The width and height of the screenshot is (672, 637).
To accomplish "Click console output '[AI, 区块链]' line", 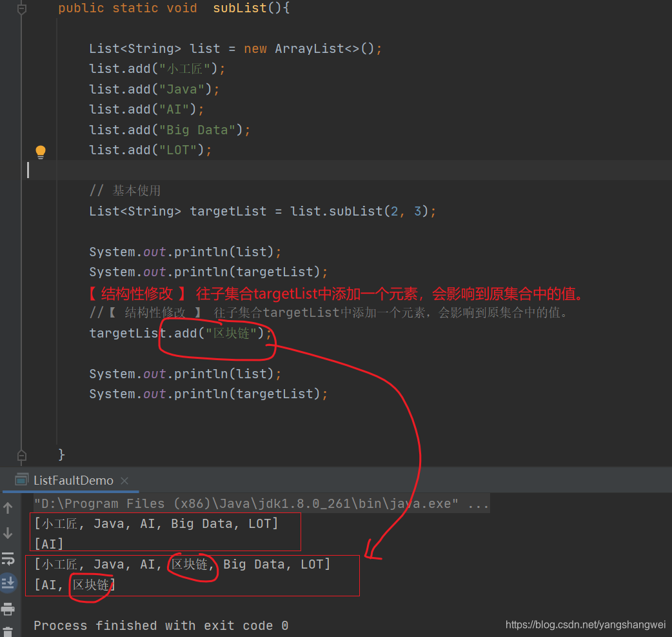I will tap(75, 585).
